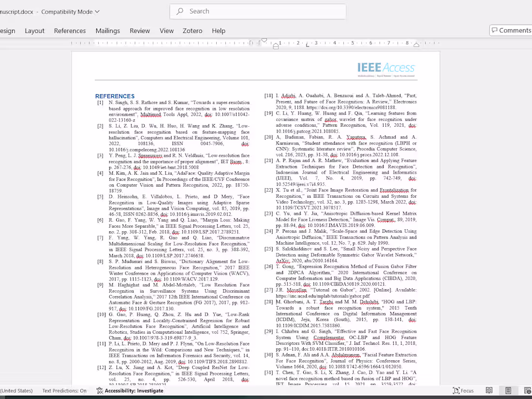Click the first-line indent marker on ruler
This screenshot has height=399, width=532.
click(x=264, y=41)
